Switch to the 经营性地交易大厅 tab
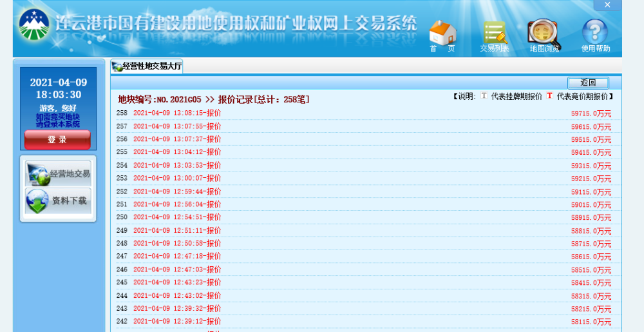The image size is (644, 332). [x=147, y=66]
